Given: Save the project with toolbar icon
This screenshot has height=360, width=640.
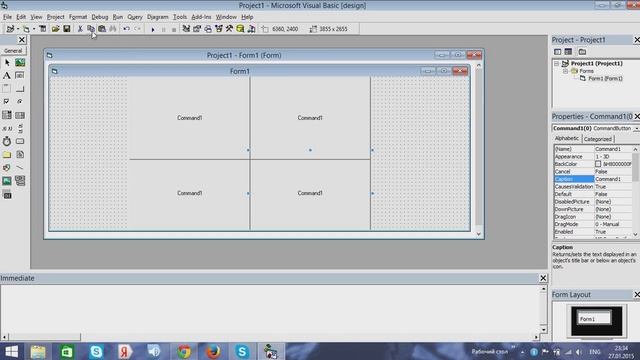Looking at the screenshot, I should (x=67, y=29).
